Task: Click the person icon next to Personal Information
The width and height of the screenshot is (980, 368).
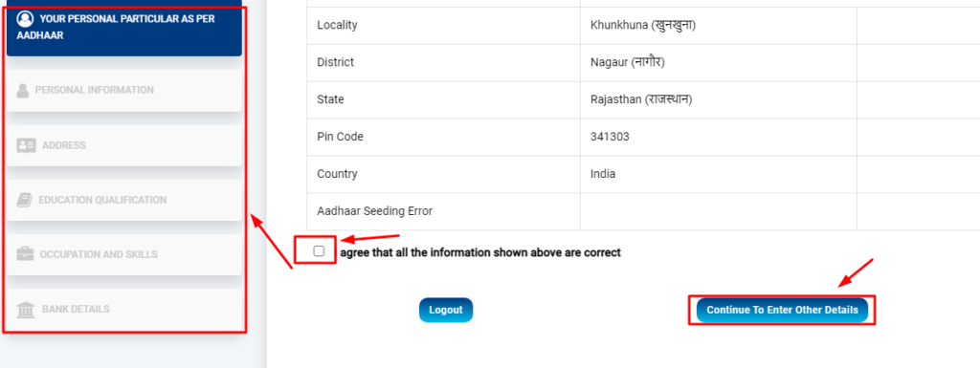Action: click(x=23, y=91)
